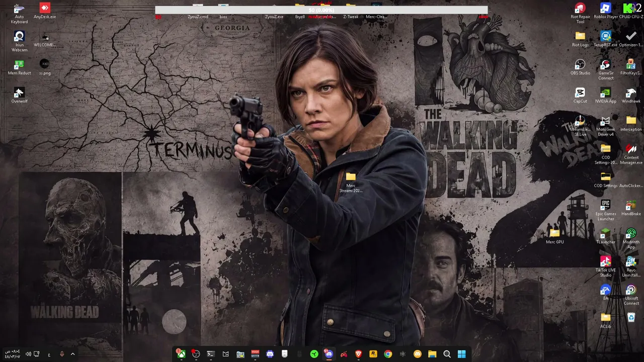Launch HandBrake from the desktop
Viewport: 644px width, 362px height.
click(631, 208)
